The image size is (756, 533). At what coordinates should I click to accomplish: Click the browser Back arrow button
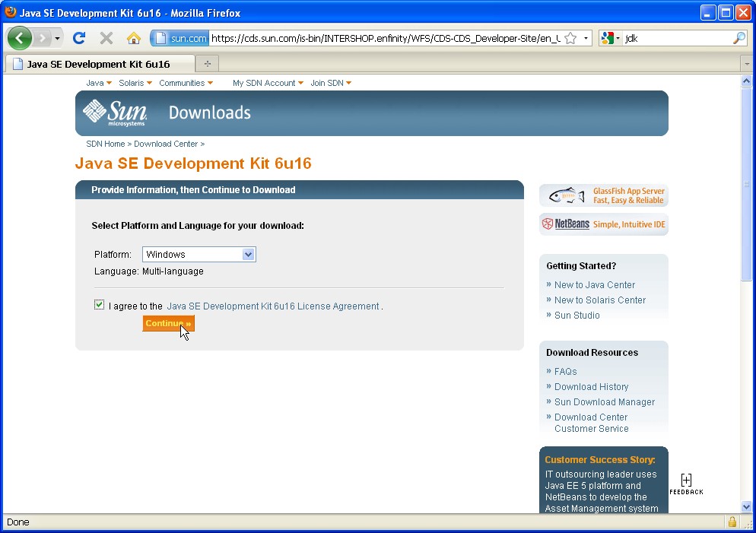(x=20, y=38)
